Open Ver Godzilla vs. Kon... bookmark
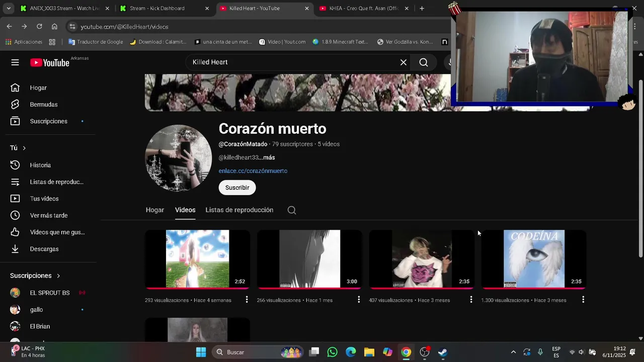644x362 pixels. coord(405,42)
